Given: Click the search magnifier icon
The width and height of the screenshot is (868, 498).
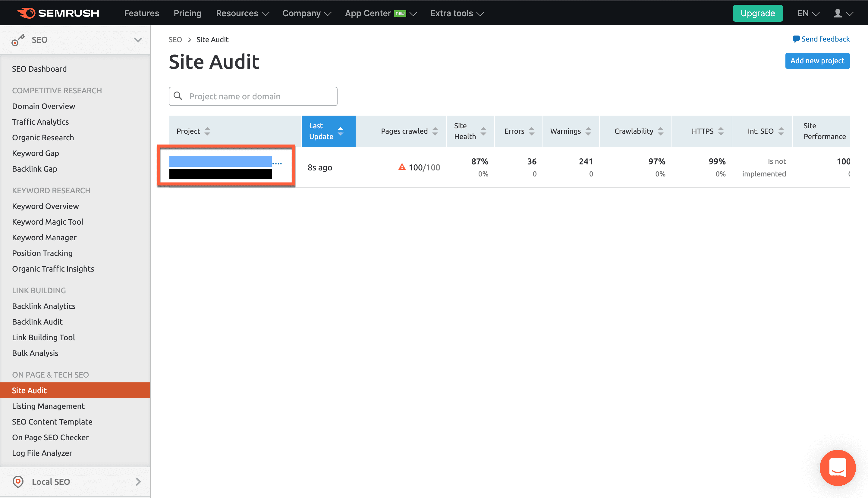Looking at the screenshot, I should pyautogui.click(x=178, y=96).
